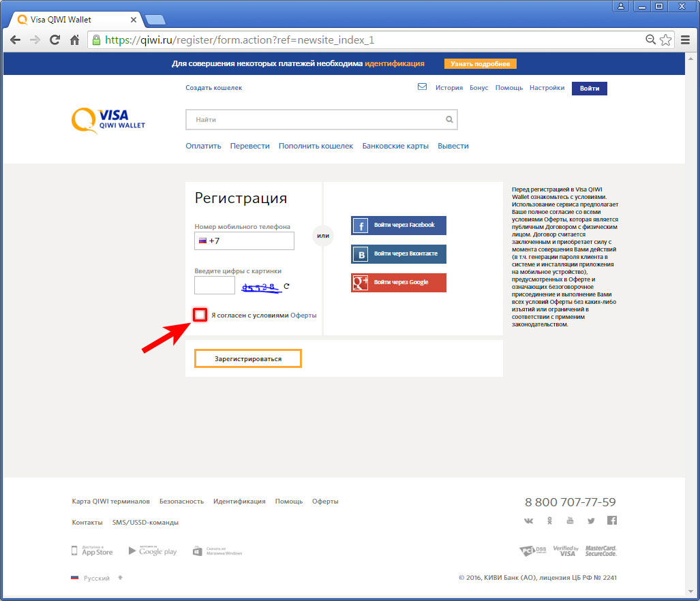
Task: Click the Chrome user profile icon
Action: click(620, 6)
